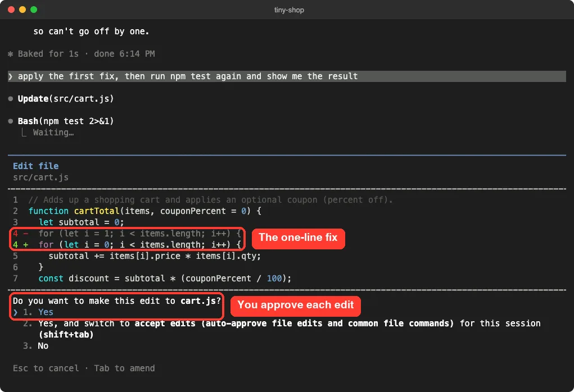The width and height of the screenshot is (574, 392).
Task: Click the Bash(npm test 2>&1) tool entry
Action: (x=66, y=121)
